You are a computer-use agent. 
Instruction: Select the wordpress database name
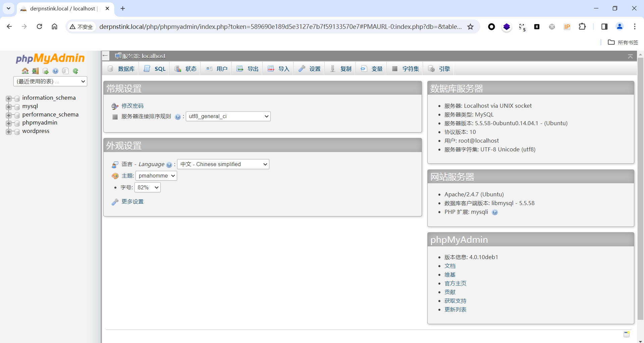(x=36, y=131)
